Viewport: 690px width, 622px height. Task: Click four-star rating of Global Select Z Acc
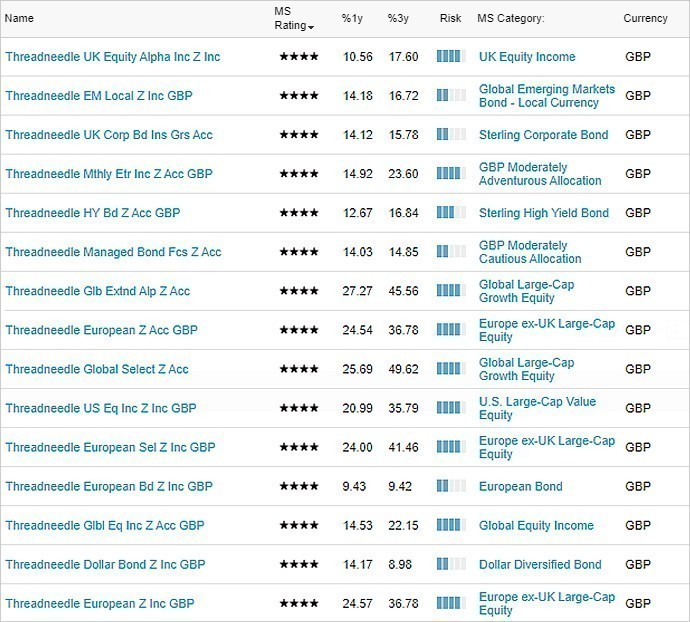click(299, 369)
